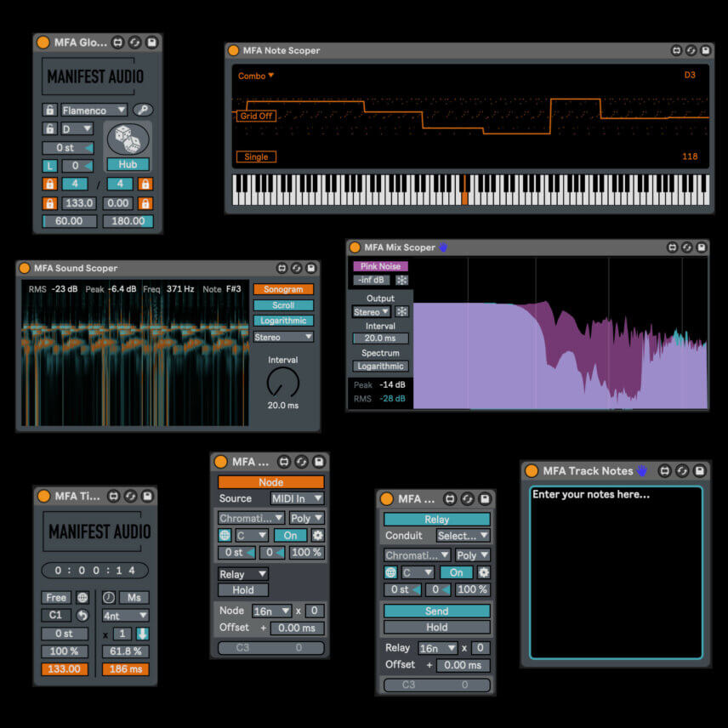Select Logarithmic mode in Sound Scoper
Viewport: 728px width, 728px height.
click(x=283, y=321)
